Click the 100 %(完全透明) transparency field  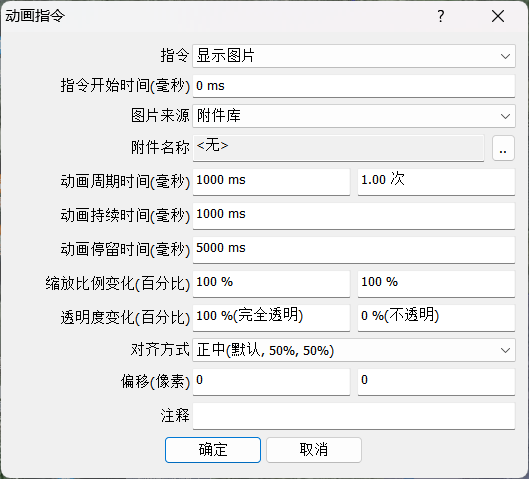click(x=271, y=318)
